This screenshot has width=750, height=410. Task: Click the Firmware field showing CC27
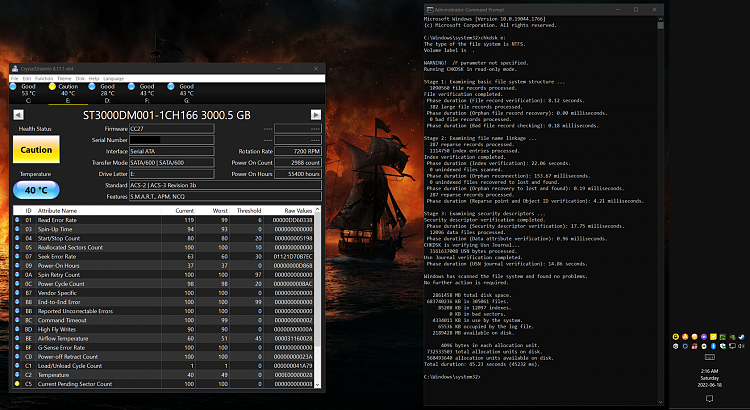[x=172, y=129]
